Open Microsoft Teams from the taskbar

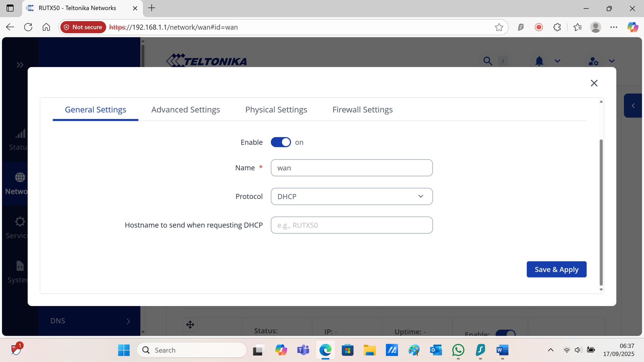303,350
